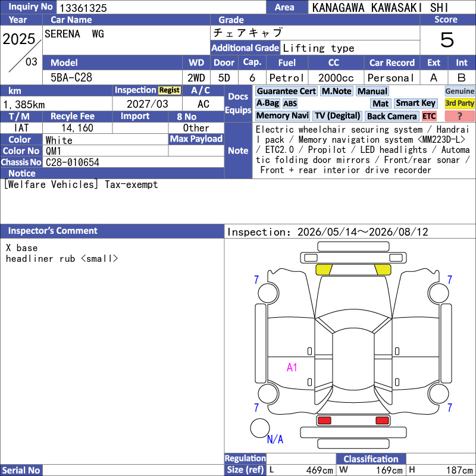Click mileage value 1,385km
476x476 pixels.
(x=24, y=105)
